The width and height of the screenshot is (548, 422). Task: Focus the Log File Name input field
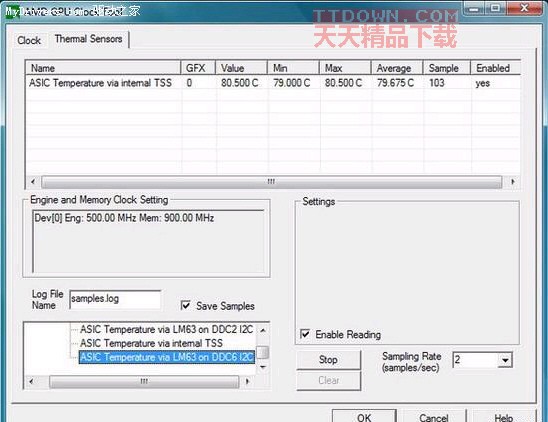tap(115, 299)
